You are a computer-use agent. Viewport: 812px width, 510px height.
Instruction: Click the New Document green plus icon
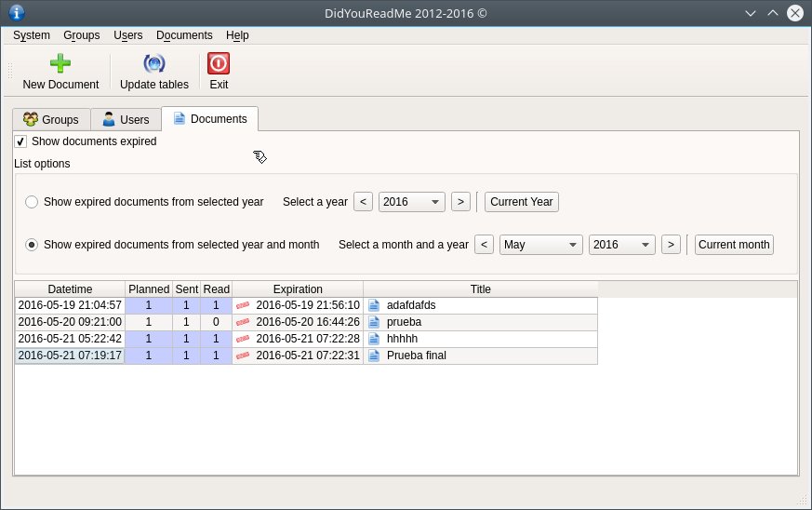60,63
